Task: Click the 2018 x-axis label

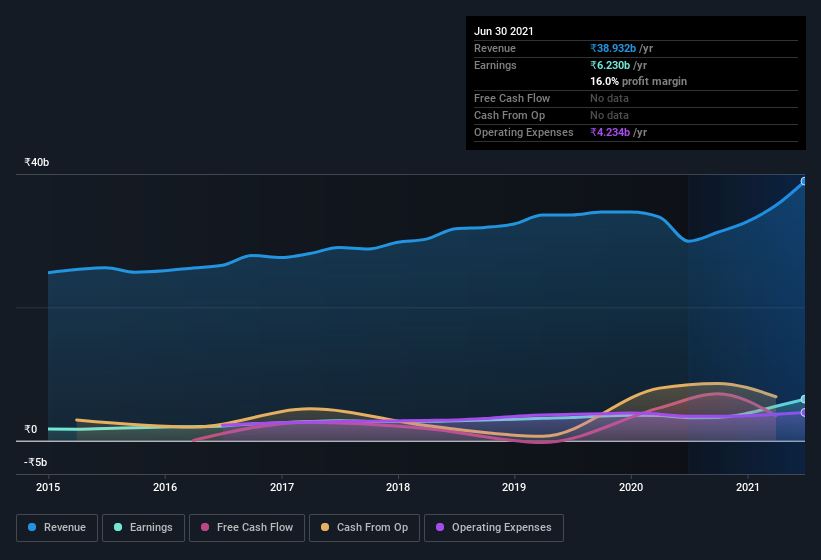Action: [x=398, y=487]
